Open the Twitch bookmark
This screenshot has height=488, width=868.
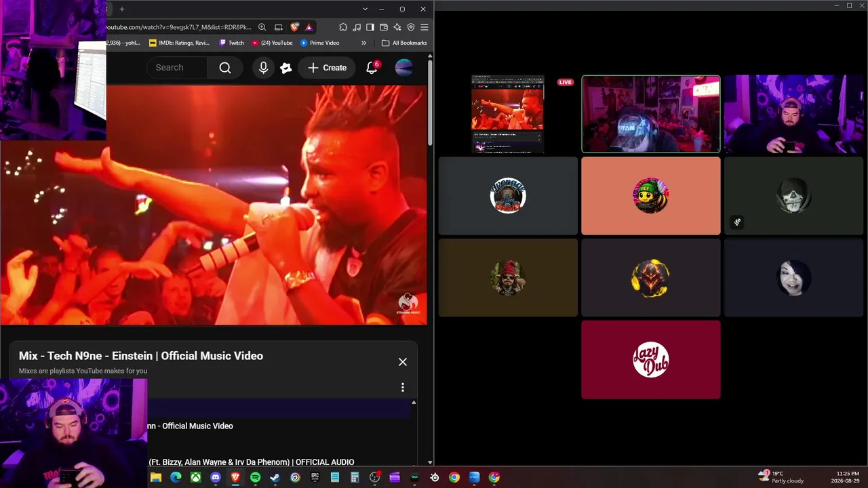tap(231, 43)
